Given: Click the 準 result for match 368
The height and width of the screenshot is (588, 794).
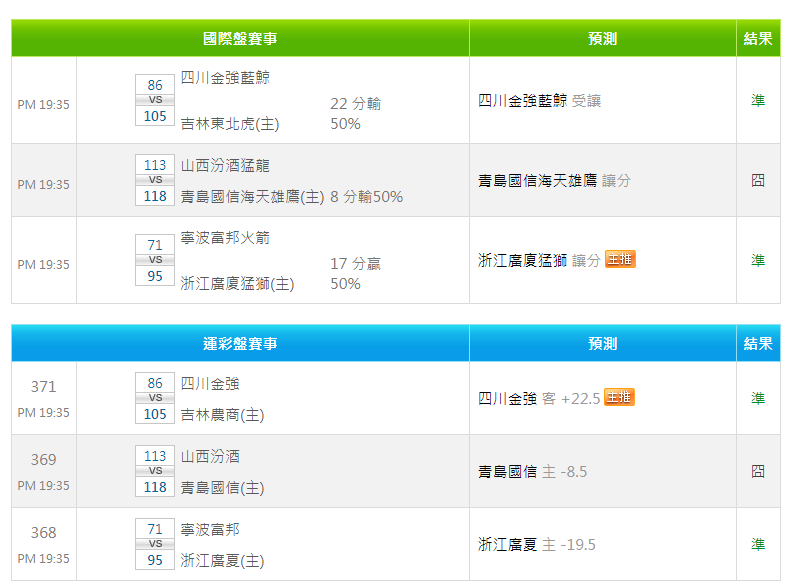Looking at the screenshot, I should tap(758, 544).
